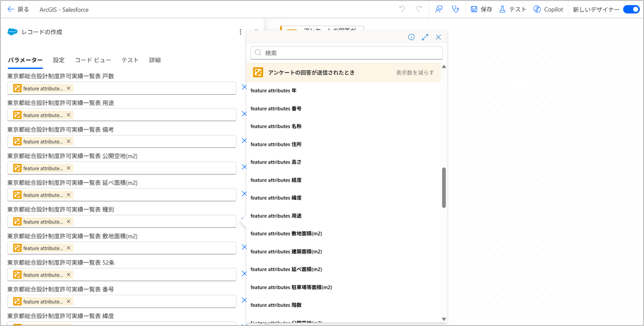Screen dimensions: 644x326
Task: Select feature attributes 敷地面積(m2) in the list
Action: click(x=286, y=233)
